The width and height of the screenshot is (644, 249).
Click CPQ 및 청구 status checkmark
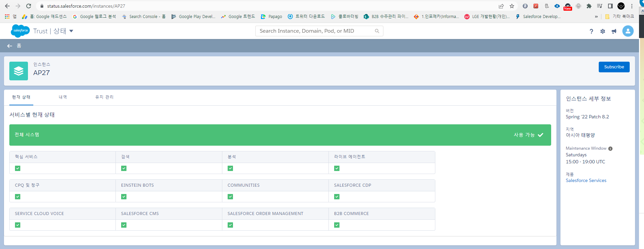click(18, 197)
